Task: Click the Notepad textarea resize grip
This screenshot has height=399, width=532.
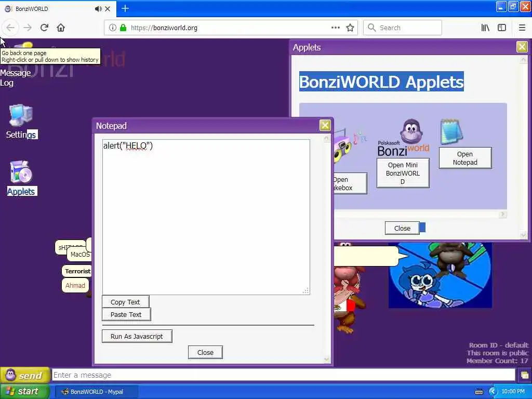Action: pyautogui.click(x=305, y=291)
